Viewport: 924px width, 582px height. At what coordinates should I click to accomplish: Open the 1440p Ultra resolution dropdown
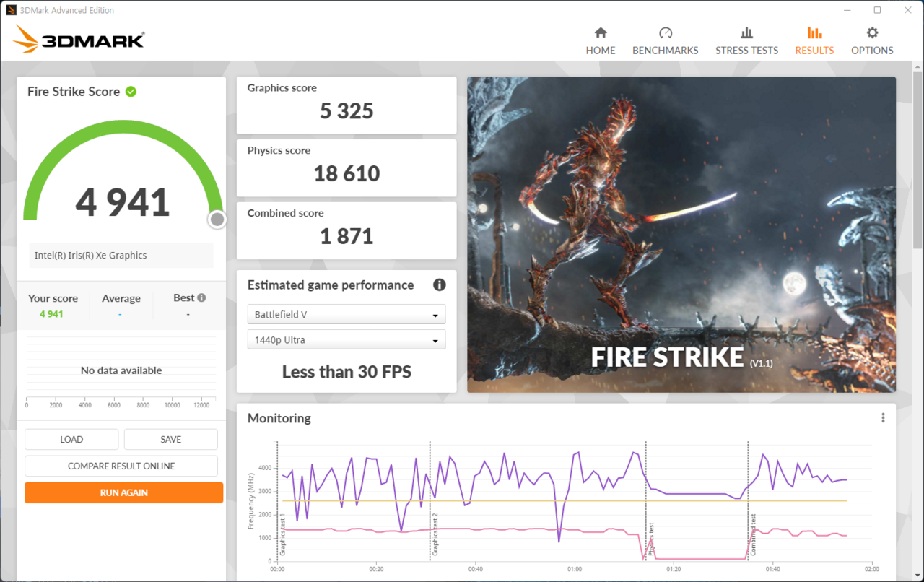(346, 339)
